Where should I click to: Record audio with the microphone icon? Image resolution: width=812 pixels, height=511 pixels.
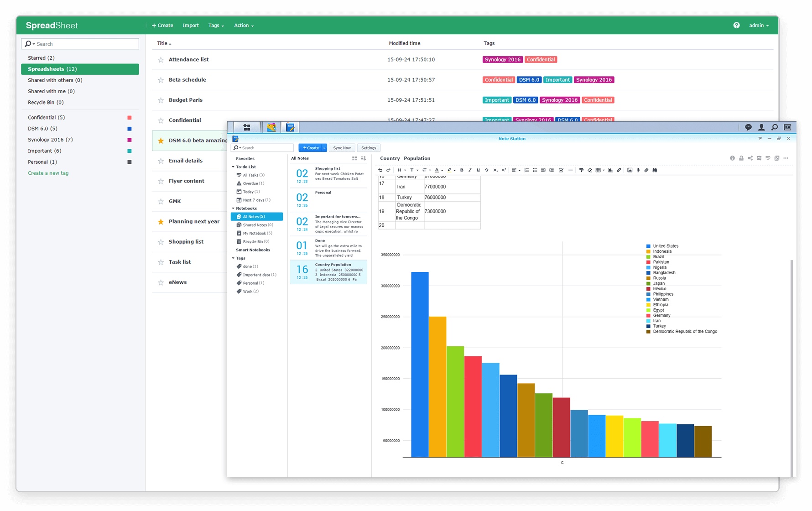[x=638, y=170]
